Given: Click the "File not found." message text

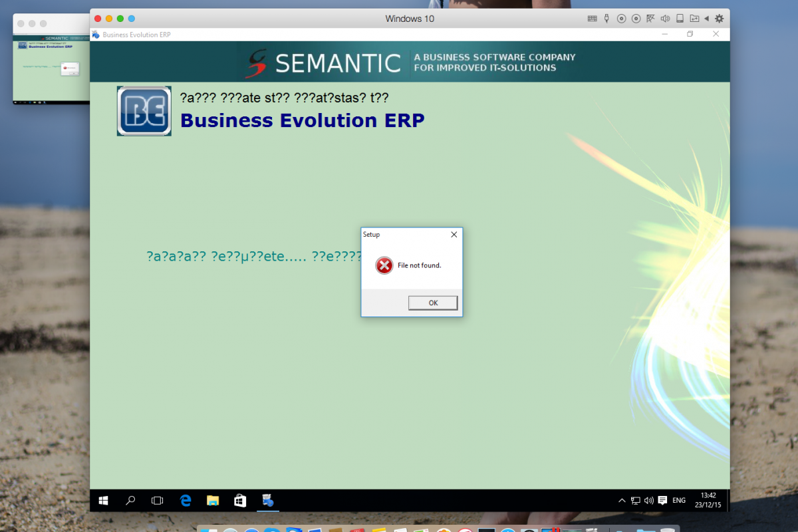Looking at the screenshot, I should (x=420, y=265).
